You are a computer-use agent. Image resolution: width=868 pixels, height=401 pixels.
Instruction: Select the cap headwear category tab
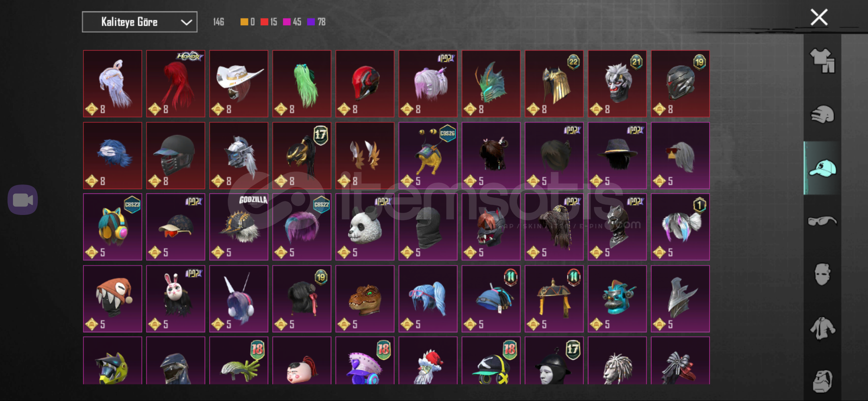point(822,168)
